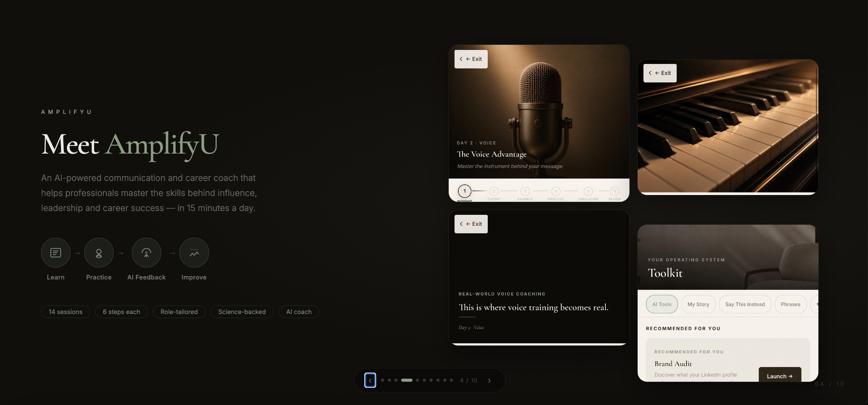Advance to next slide with right chevron
The width and height of the screenshot is (868, 405).
(x=489, y=380)
